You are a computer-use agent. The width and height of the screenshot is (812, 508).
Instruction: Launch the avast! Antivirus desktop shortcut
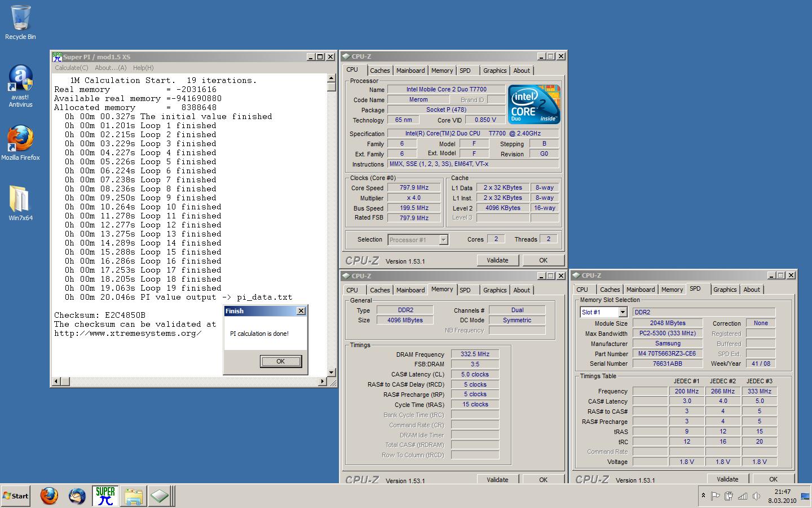[x=20, y=86]
